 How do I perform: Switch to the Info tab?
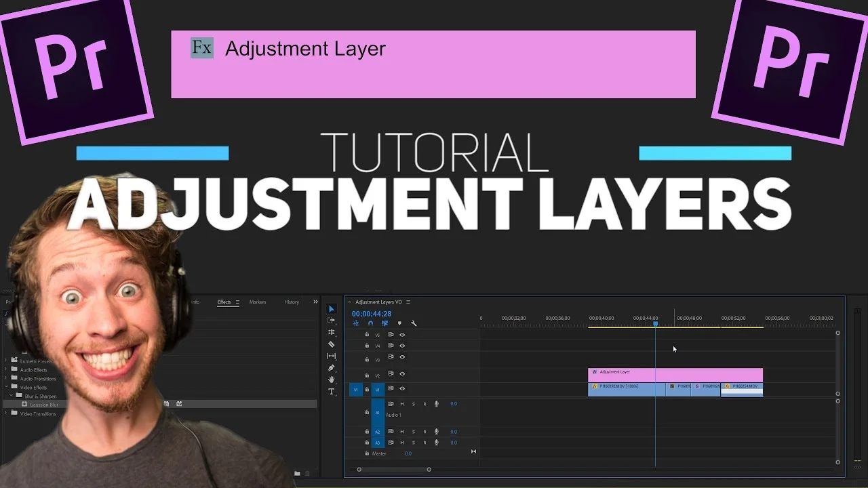(x=195, y=302)
